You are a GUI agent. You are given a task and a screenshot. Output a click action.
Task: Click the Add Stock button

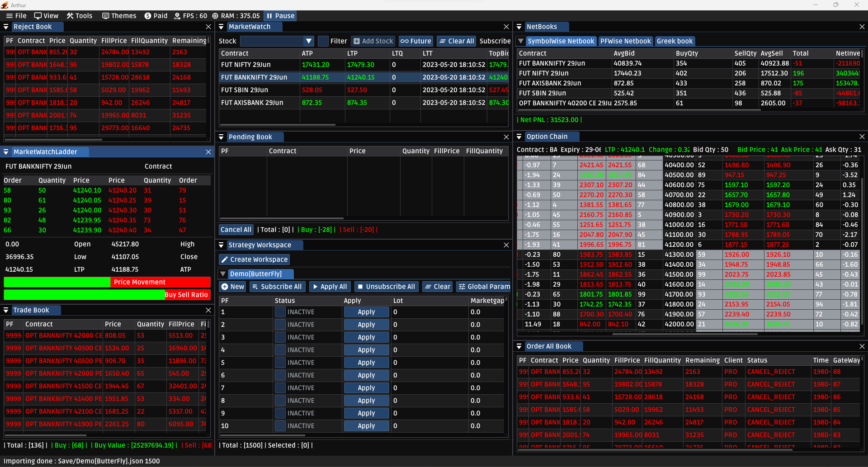pyautogui.click(x=373, y=41)
